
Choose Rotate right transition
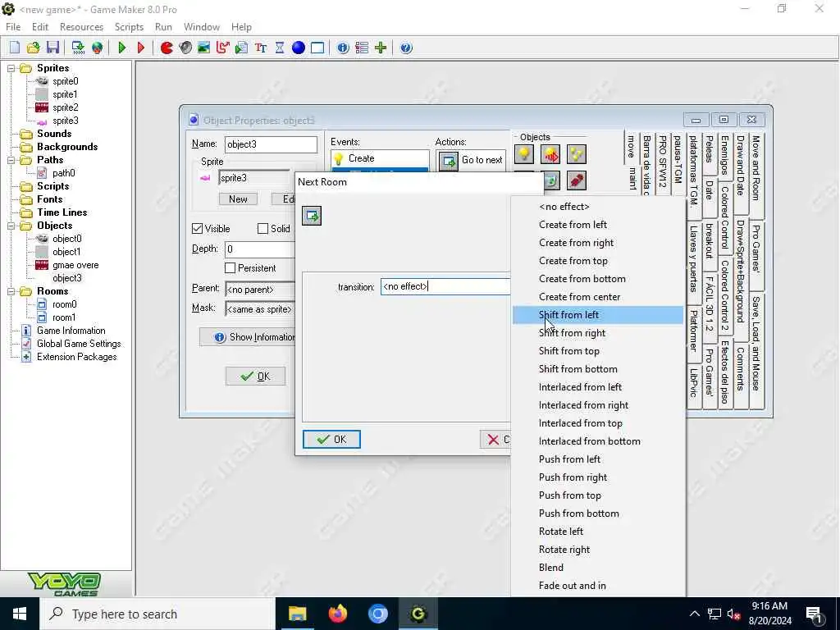(598, 550)
